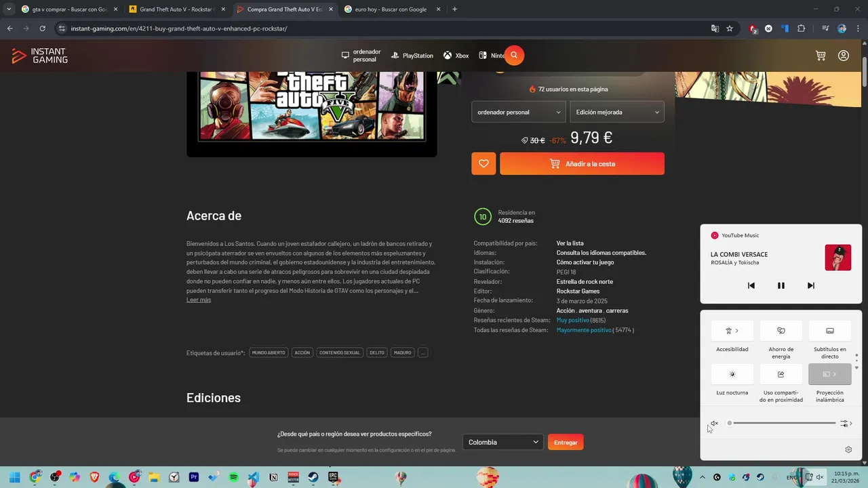This screenshot has width=868, height=488.
Task: Skip to next track in YouTube Music panel
Action: pyautogui.click(x=811, y=285)
